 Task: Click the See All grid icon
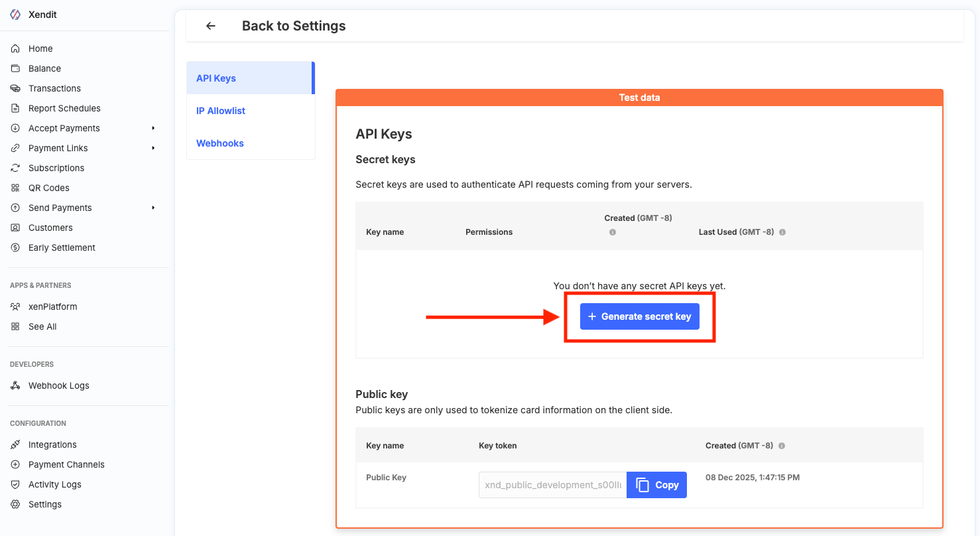pyautogui.click(x=15, y=326)
